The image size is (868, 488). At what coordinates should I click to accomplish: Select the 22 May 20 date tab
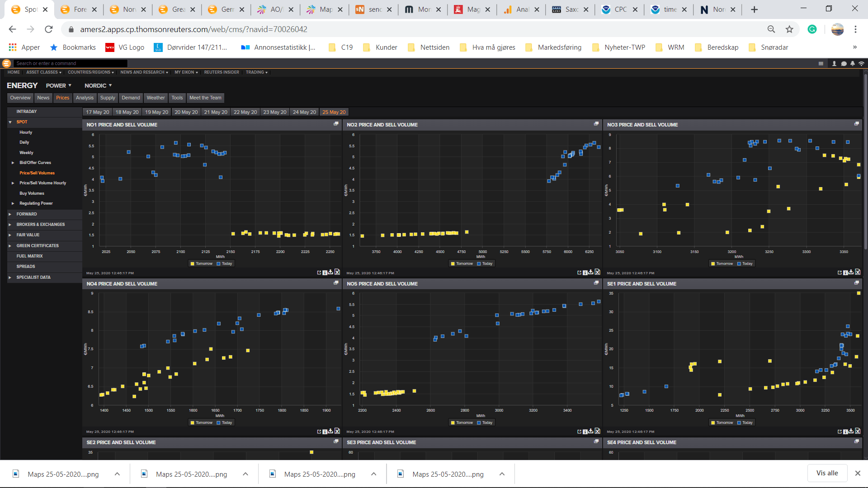click(245, 112)
